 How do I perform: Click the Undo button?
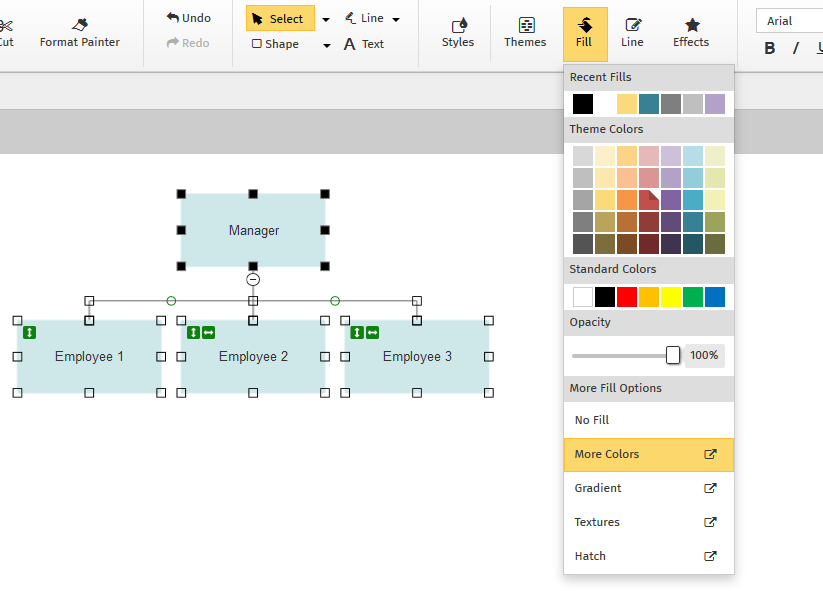click(189, 18)
